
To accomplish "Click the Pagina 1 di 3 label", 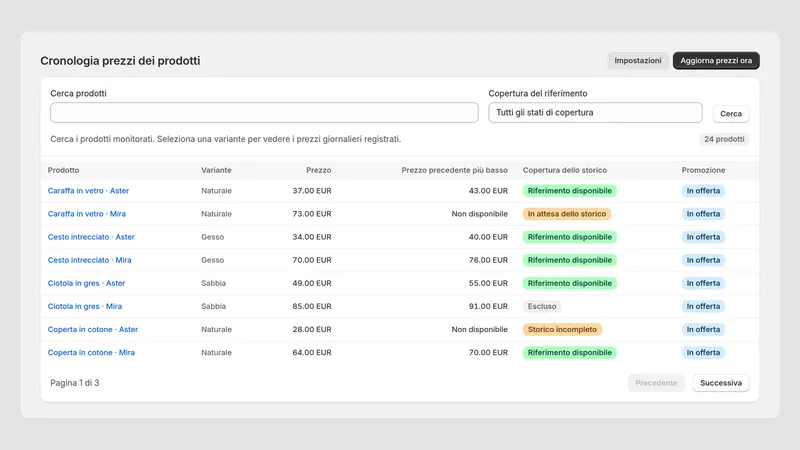I will [x=74, y=383].
